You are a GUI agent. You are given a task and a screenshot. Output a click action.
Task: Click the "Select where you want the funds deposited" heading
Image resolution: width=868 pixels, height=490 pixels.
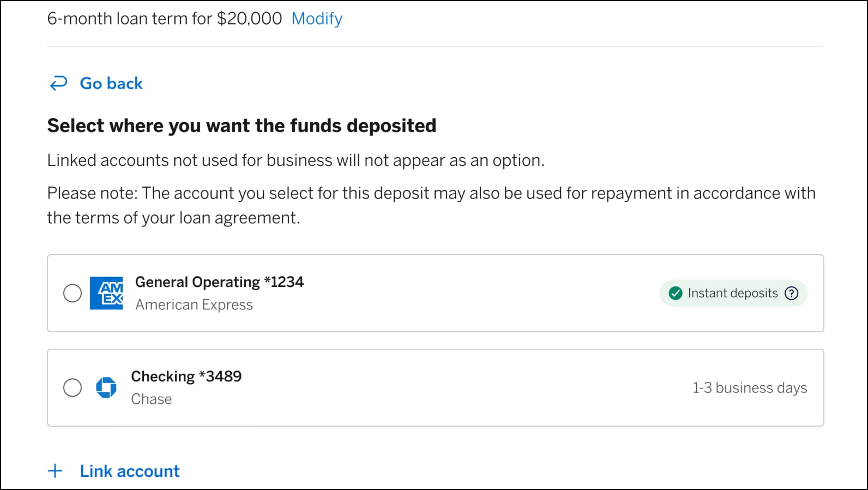[242, 126]
